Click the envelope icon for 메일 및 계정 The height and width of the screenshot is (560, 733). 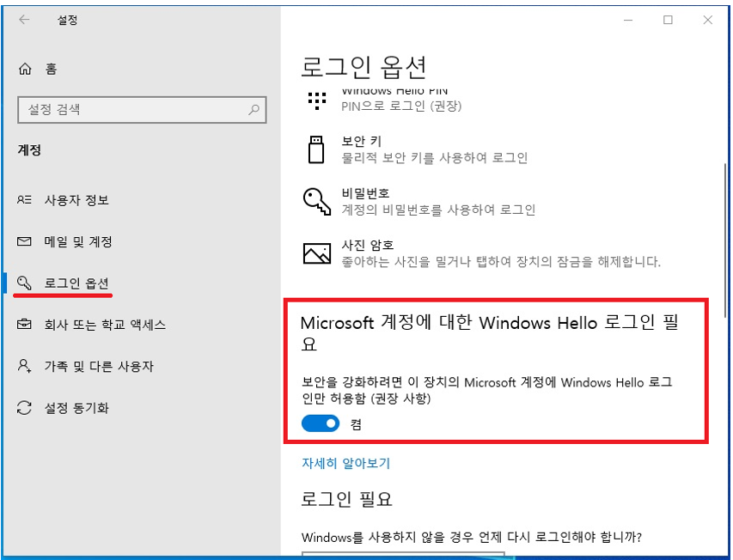(24, 241)
